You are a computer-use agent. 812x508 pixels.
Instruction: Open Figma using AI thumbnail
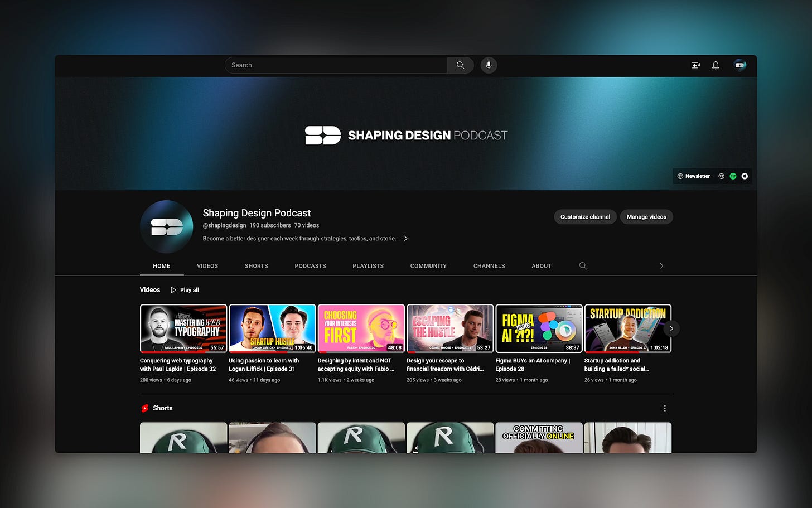pyautogui.click(x=539, y=328)
